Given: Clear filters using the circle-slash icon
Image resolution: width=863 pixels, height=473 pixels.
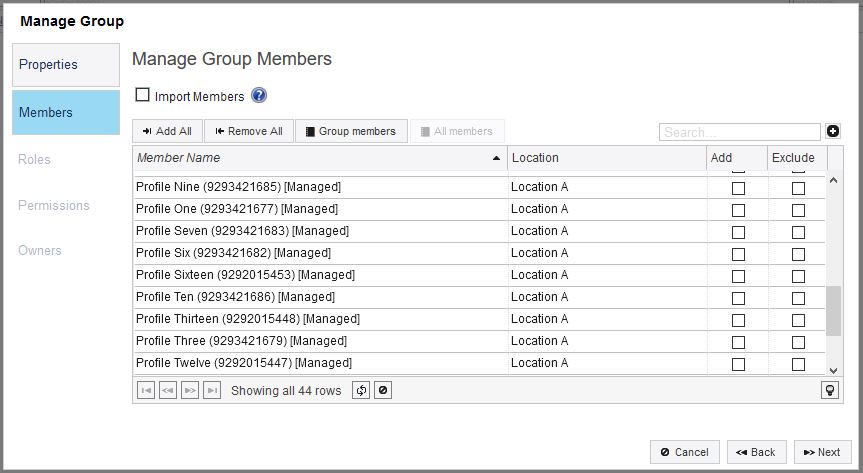Looking at the screenshot, I should [x=383, y=390].
